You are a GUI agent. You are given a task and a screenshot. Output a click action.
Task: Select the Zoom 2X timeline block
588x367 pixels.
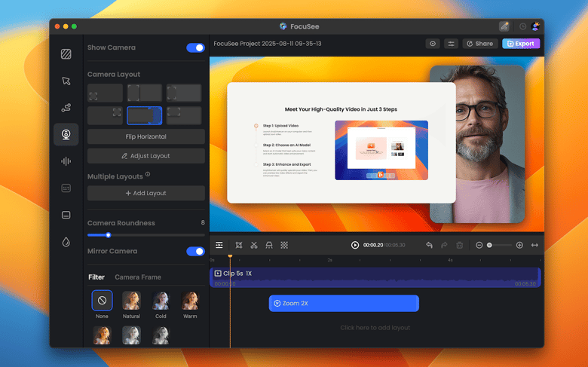pos(344,303)
